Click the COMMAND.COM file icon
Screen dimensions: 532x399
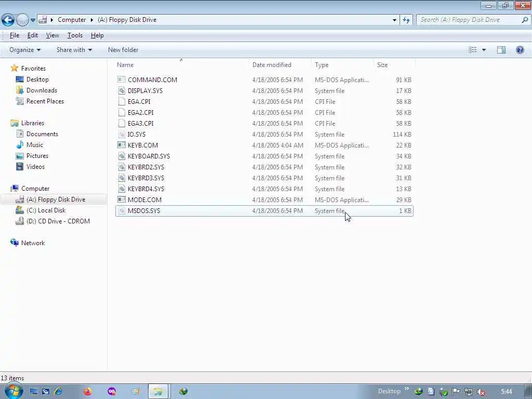coord(122,79)
